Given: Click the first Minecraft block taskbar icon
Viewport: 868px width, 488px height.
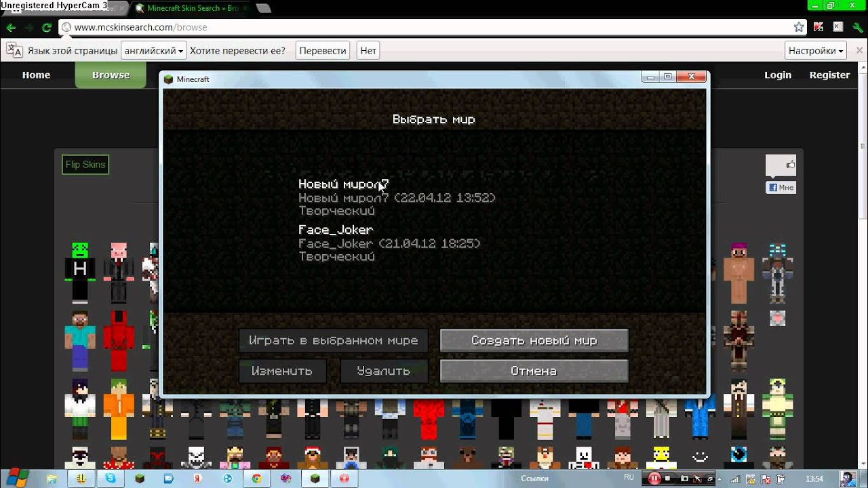Looking at the screenshot, I should [140, 479].
